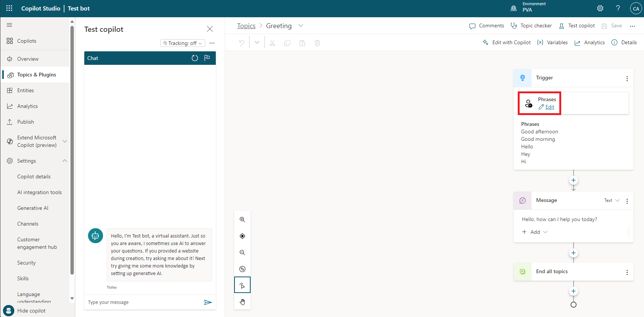Open Message node options menu
The image size is (644, 317).
pos(627,201)
